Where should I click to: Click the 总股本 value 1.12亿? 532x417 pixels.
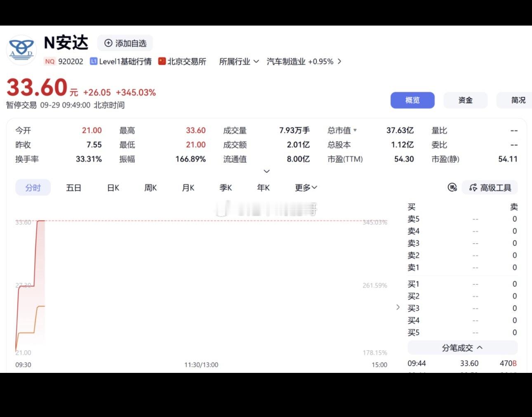pos(403,145)
